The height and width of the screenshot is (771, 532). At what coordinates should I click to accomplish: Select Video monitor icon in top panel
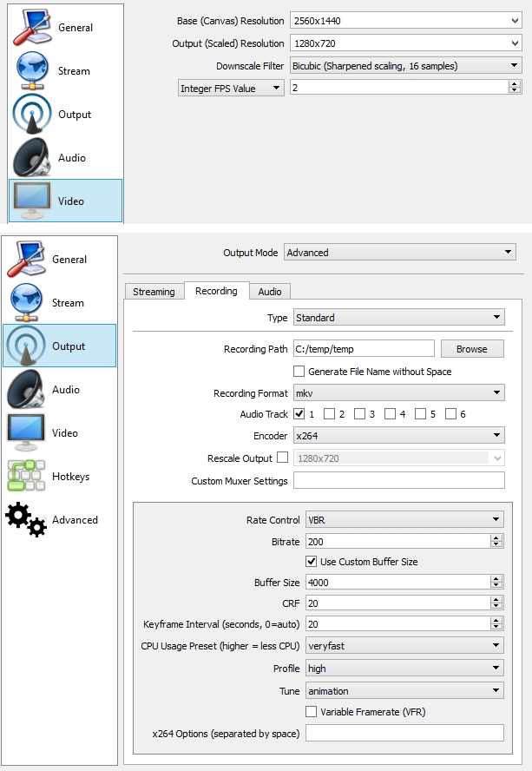click(x=32, y=201)
